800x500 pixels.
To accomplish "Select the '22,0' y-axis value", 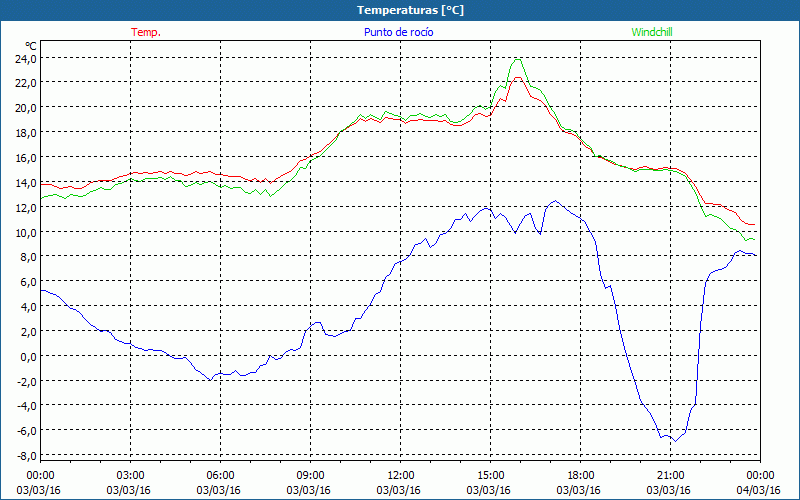I will click(26, 83).
